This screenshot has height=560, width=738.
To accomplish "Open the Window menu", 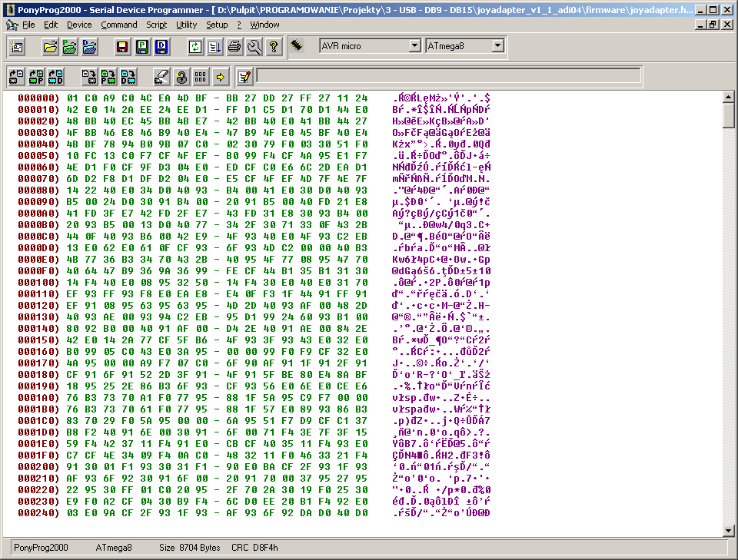I will point(264,25).
